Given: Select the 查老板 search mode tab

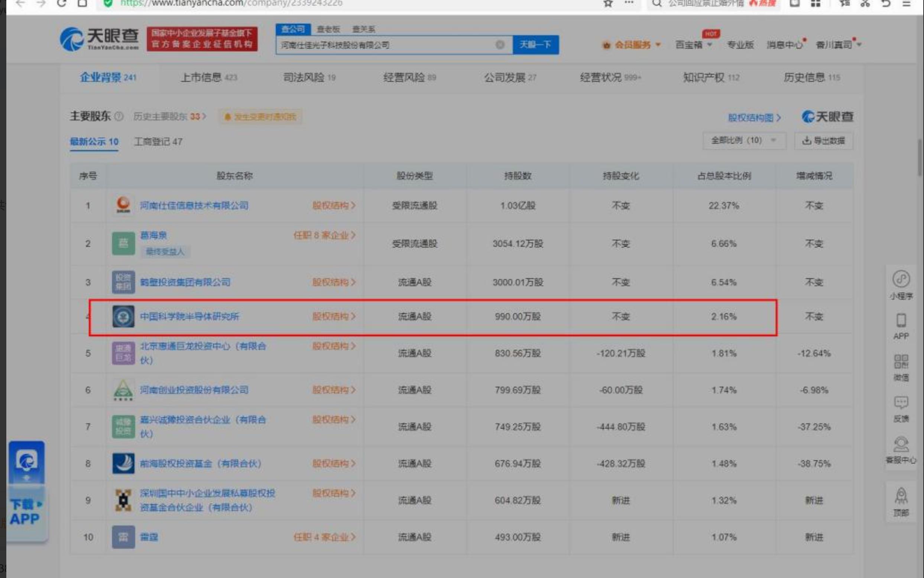Looking at the screenshot, I should coord(328,29).
